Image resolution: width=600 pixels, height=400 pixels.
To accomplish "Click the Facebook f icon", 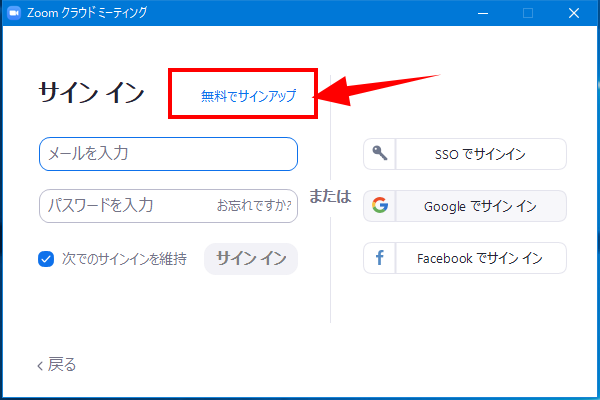I will [x=380, y=258].
